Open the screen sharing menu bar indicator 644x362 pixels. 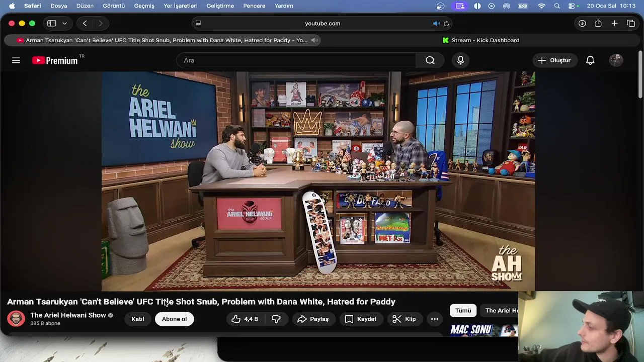[460, 6]
